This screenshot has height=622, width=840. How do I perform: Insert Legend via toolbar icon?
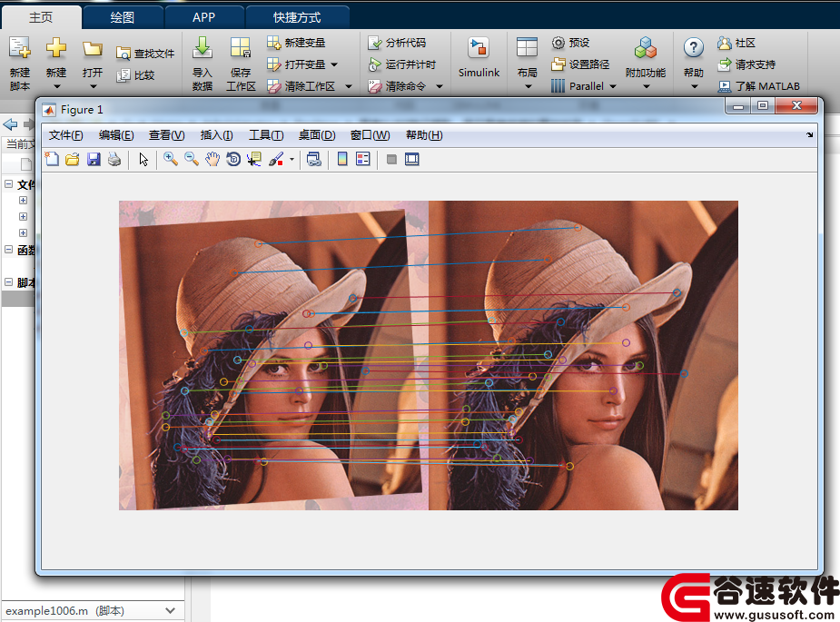362,159
